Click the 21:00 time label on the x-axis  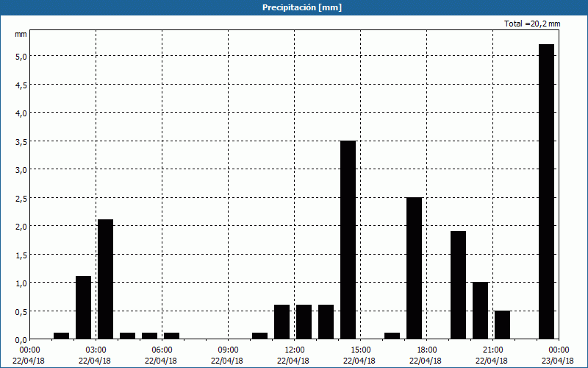click(492, 350)
